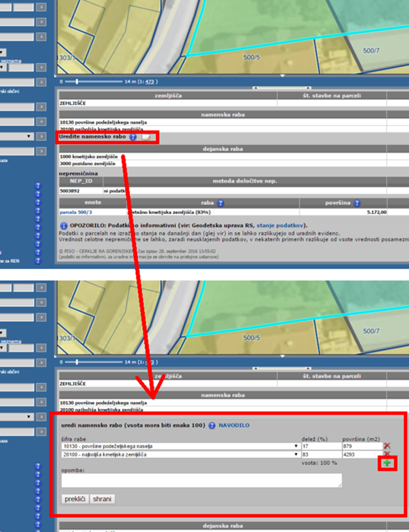Click help icon beside the raba column header
Image resolution: width=409 pixels, height=532 pixels.
[x=220, y=203]
